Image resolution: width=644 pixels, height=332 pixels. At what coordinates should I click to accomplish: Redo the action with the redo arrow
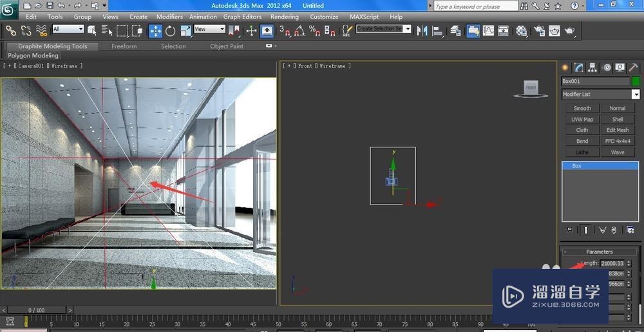click(78, 6)
